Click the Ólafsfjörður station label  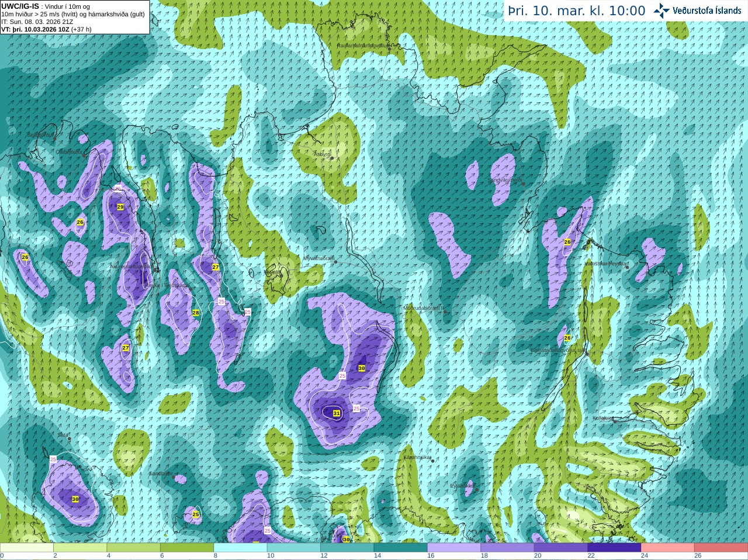[x=68, y=151]
